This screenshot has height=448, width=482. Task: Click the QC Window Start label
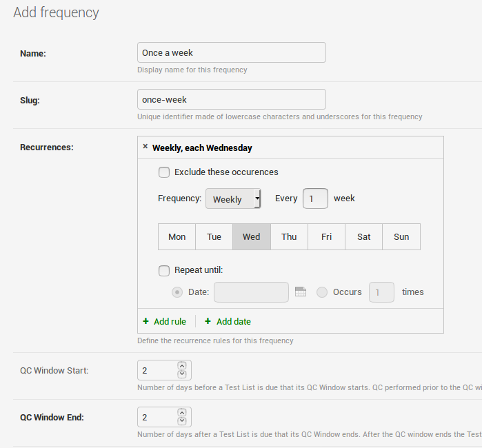(x=54, y=371)
